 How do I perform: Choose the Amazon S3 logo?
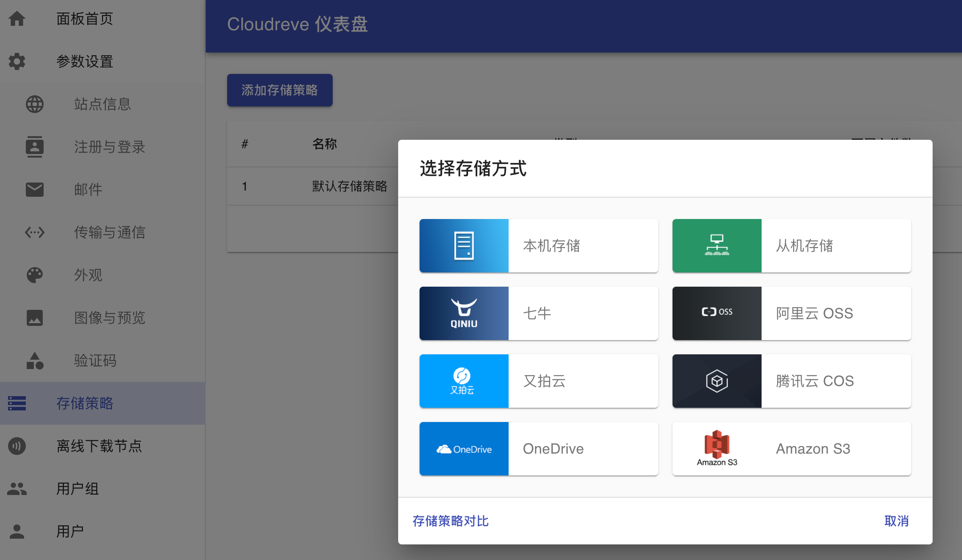point(717,449)
